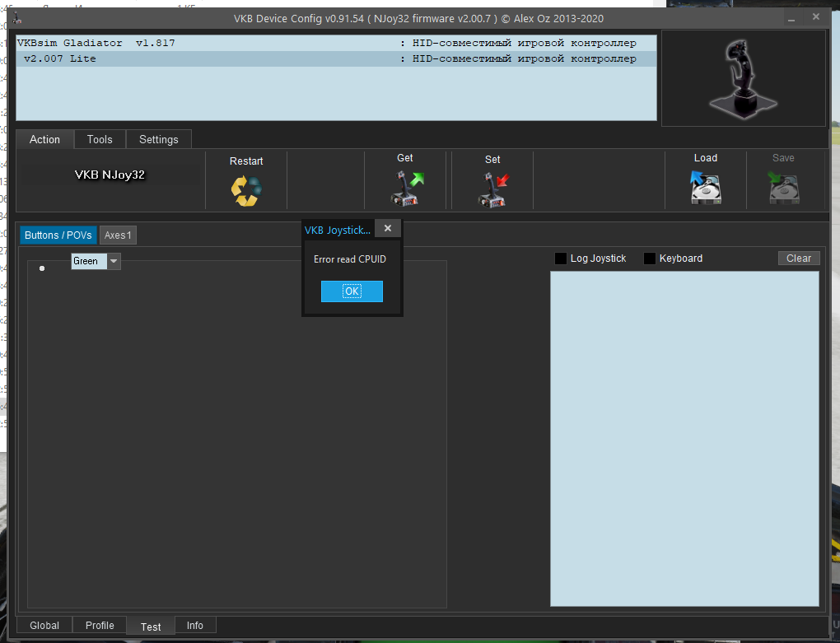This screenshot has height=643, width=840.
Task: Click the Get joystick icon with green arrow
Action: click(407, 188)
